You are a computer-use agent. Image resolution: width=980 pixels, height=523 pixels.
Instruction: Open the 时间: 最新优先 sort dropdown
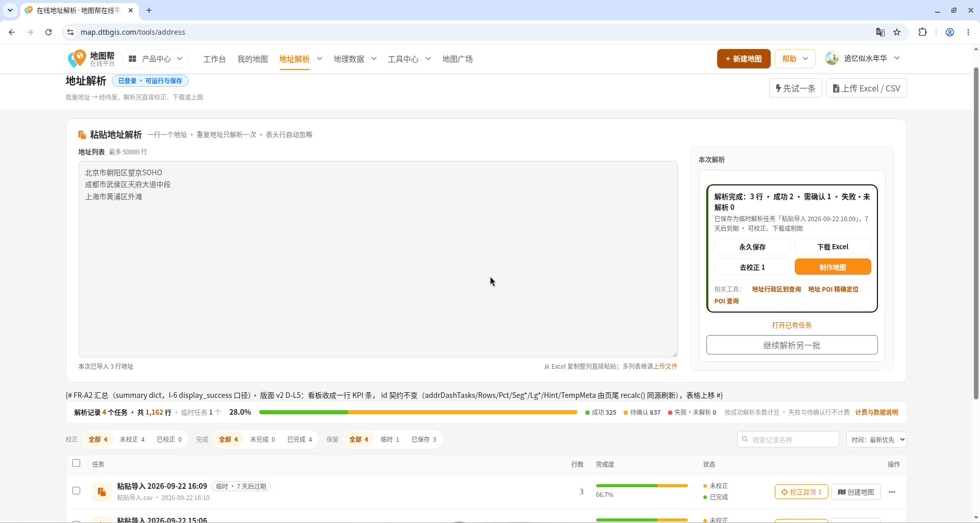[876, 439]
